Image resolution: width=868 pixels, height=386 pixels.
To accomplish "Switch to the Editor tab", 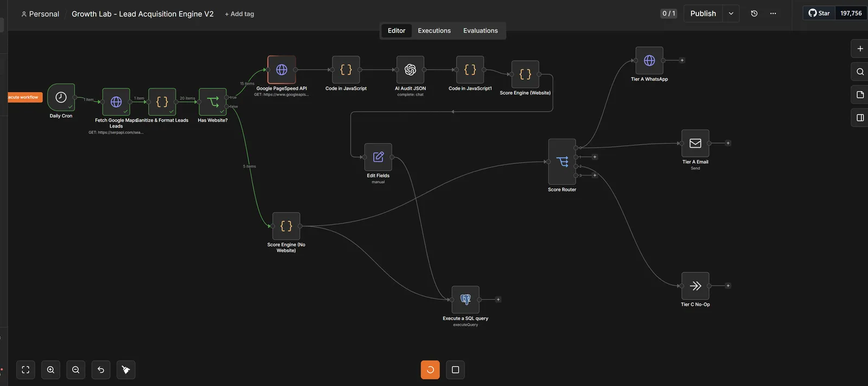I will click(397, 30).
